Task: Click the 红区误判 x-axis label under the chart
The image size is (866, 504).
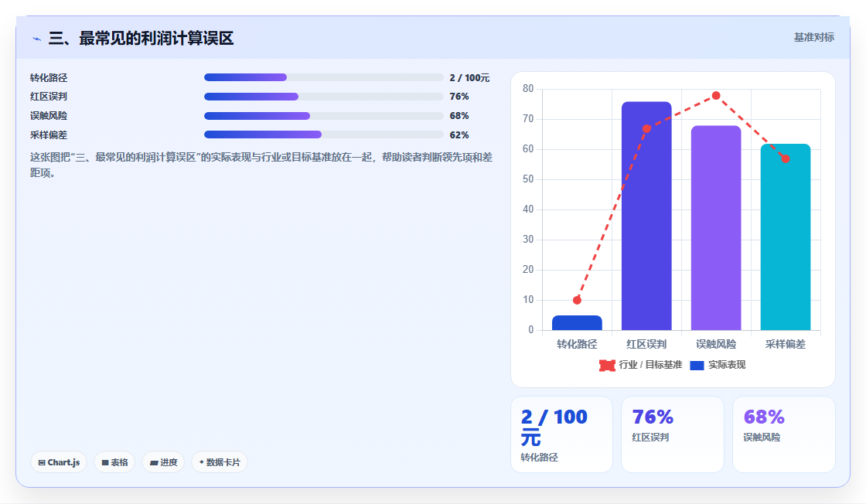Action: point(646,345)
